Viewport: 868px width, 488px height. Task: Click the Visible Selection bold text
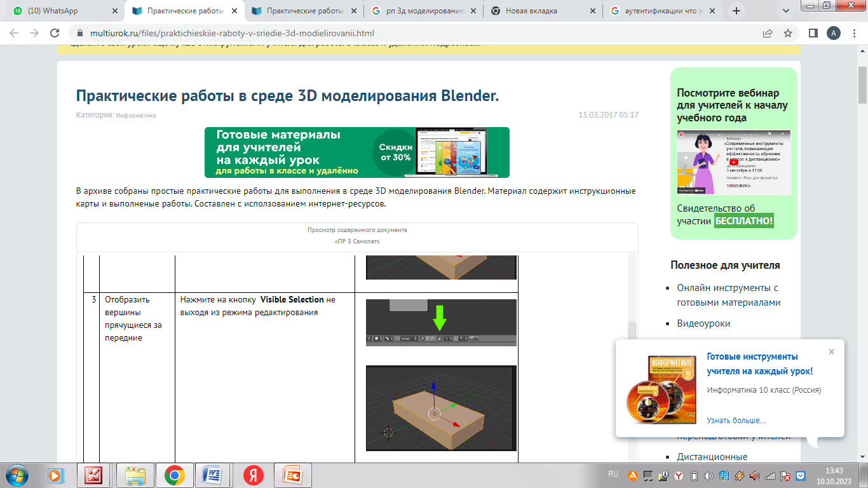pos(292,299)
